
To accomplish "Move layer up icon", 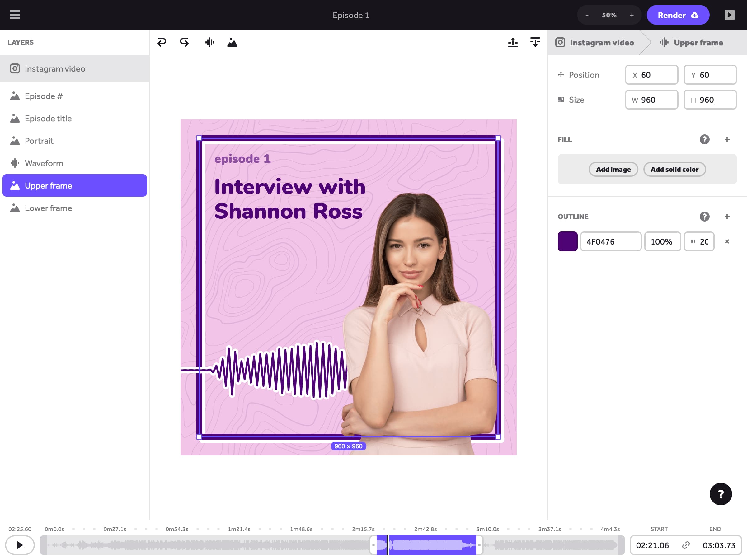I will [513, 42].
